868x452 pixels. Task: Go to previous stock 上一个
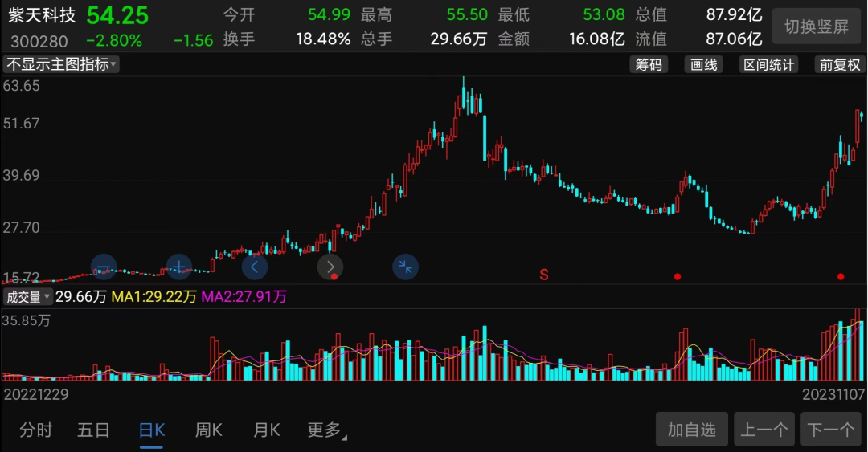tap(764, 430)
